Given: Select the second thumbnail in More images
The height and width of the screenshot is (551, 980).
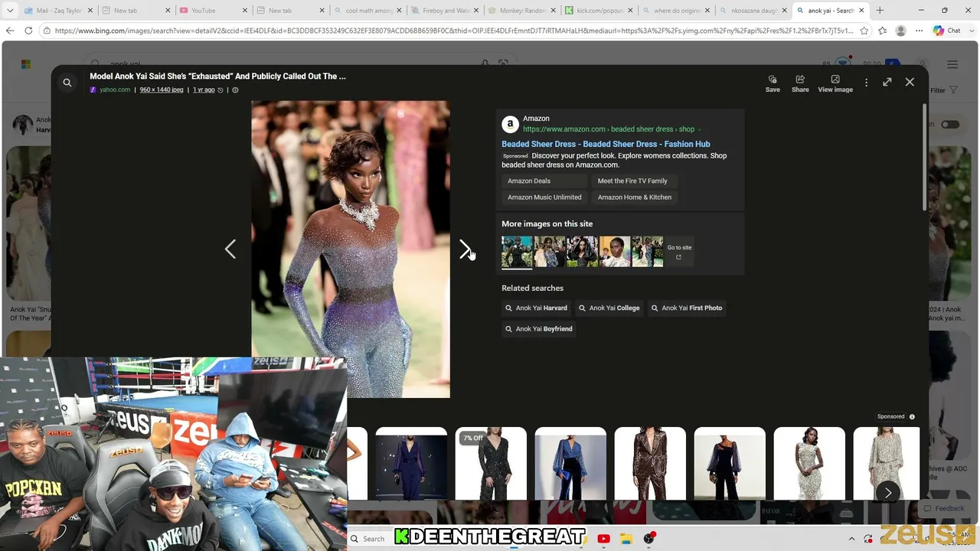Looking at the screenshot, I should tap(550, 252).
